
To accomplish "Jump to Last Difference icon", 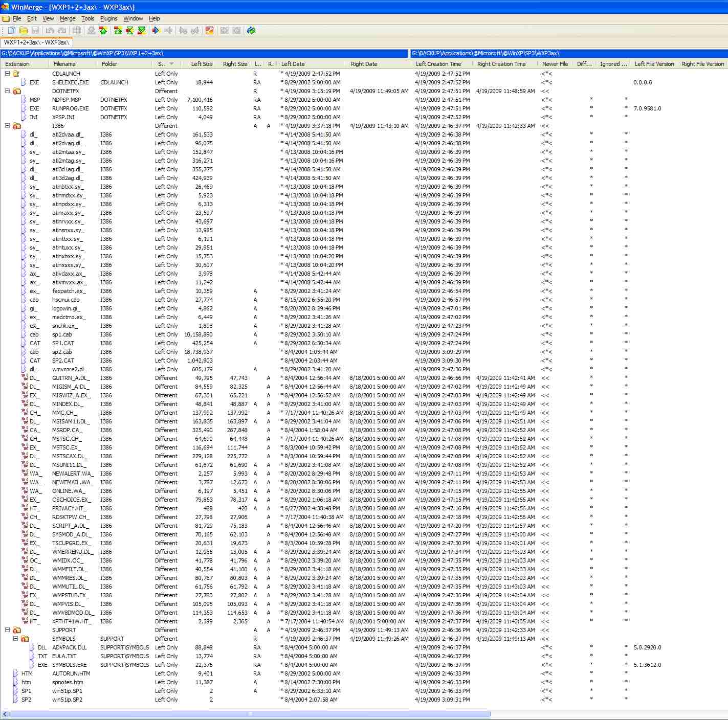I will click(142, 31).
